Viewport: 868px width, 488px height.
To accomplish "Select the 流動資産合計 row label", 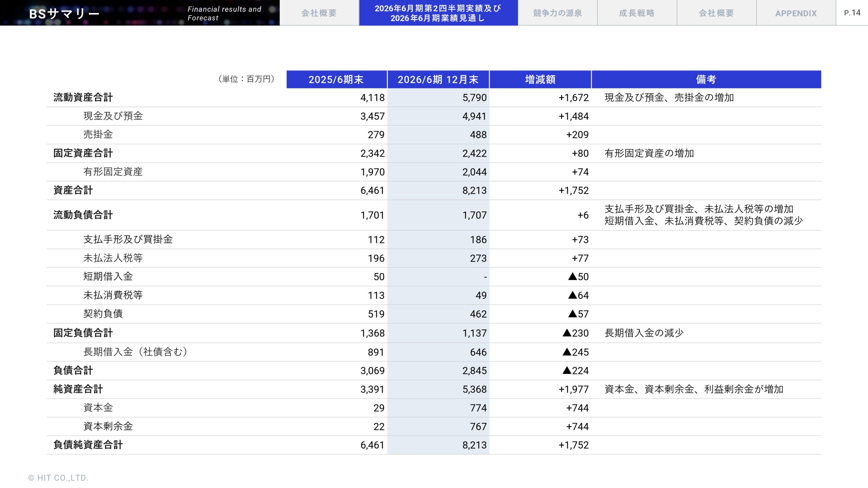I will click(x=83, y=98).
